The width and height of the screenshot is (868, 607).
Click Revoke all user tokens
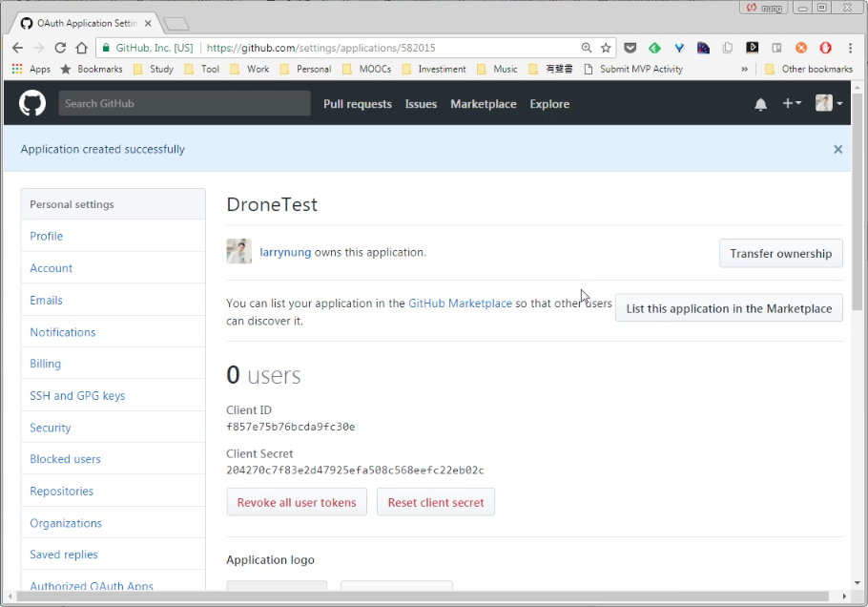(297, 502)
